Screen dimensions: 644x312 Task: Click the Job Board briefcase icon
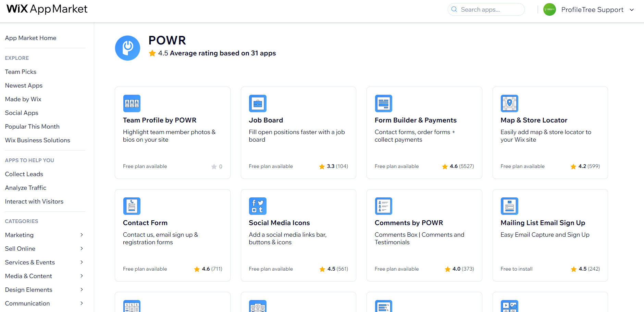(x=258, y=103)
